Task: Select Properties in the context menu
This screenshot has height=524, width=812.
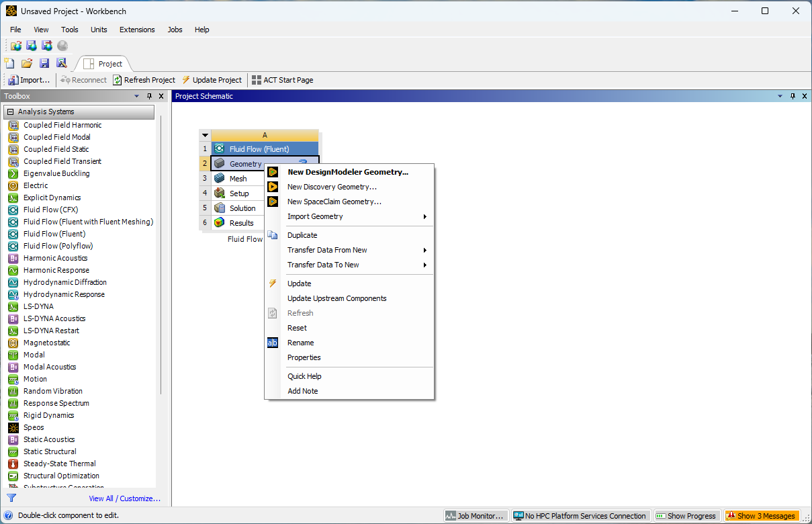Action: click(x=304, y=357)
